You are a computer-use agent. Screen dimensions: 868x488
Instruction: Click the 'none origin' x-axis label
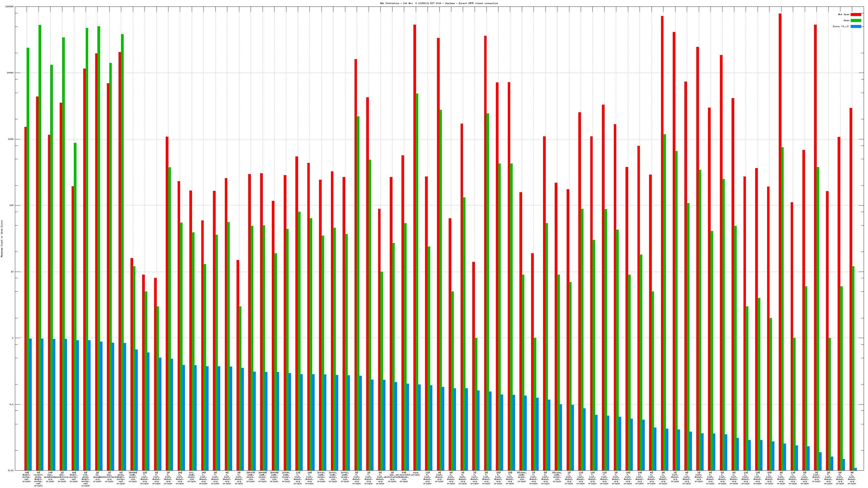(x=416, y=474)
